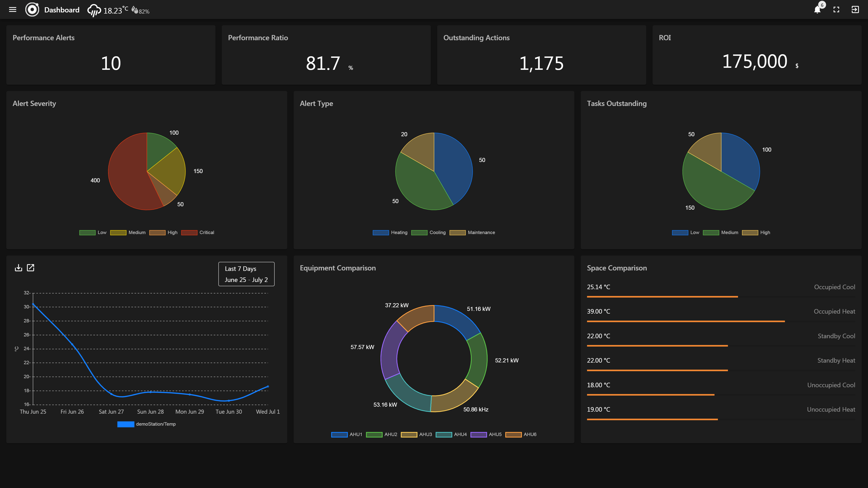Click the Occupied Heat temperature bar
The image size is (868, 488).
point(686,321)
